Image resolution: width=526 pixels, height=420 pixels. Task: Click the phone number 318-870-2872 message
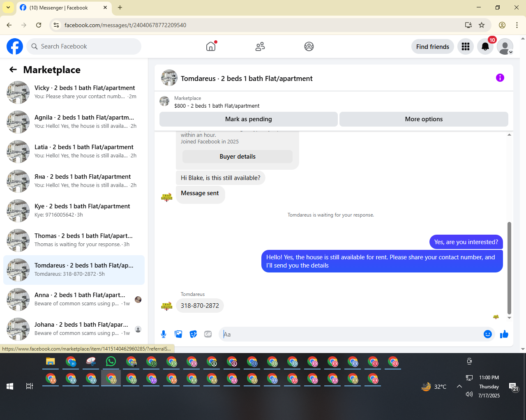pyautogui.click(x=200, y=306)
